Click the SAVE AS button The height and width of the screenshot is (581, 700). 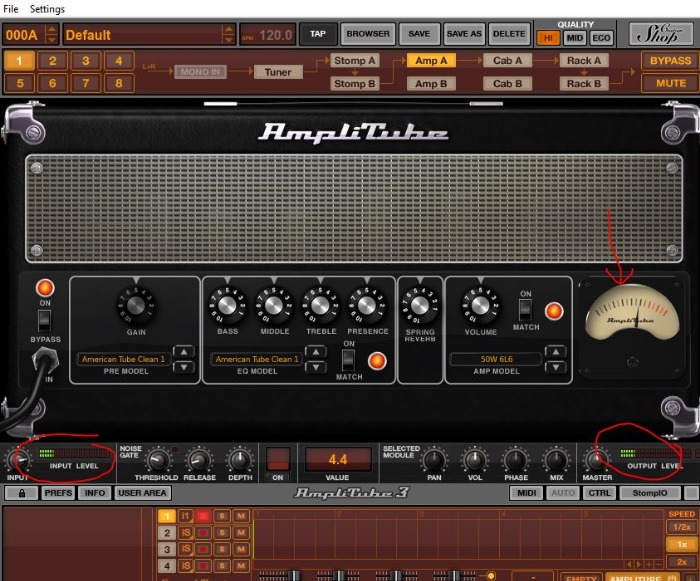[464, 34]
